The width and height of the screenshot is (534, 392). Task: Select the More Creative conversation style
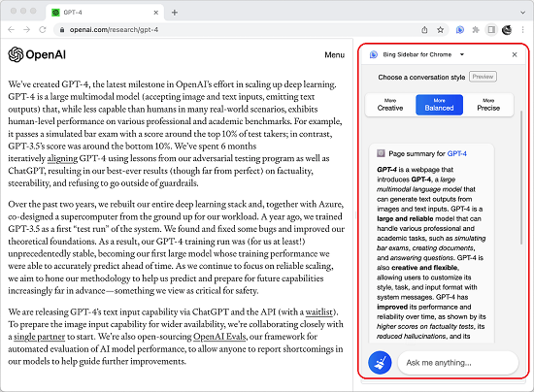390,105
